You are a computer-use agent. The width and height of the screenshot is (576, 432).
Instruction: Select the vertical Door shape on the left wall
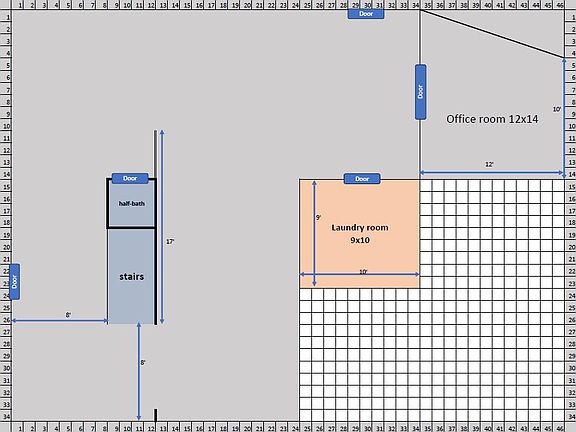14,282
